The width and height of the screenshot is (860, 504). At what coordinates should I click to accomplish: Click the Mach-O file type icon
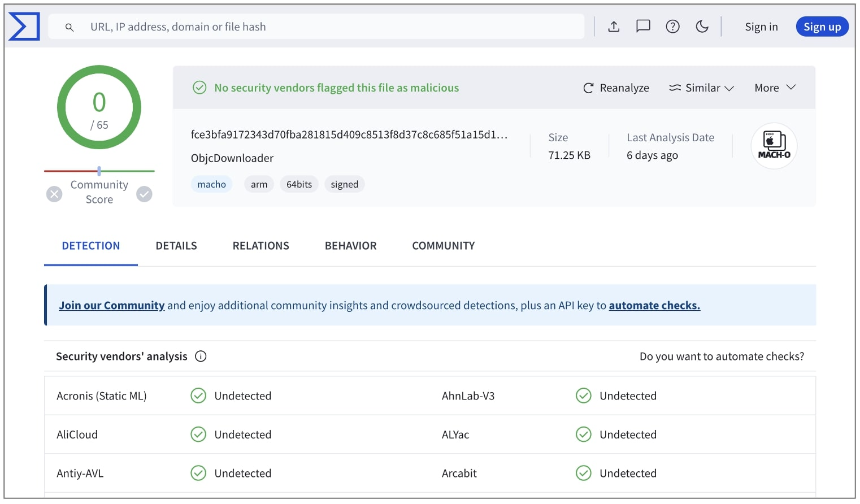click(774, 146)
